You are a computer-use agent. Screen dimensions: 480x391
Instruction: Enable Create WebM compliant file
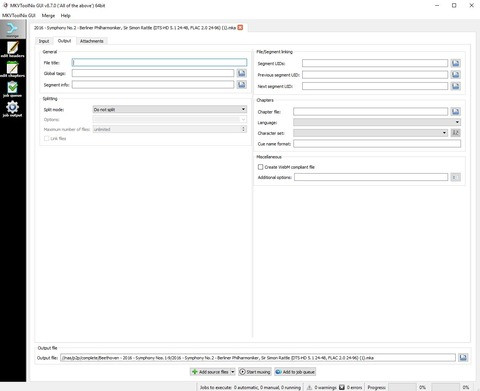(x=260, y=167)
